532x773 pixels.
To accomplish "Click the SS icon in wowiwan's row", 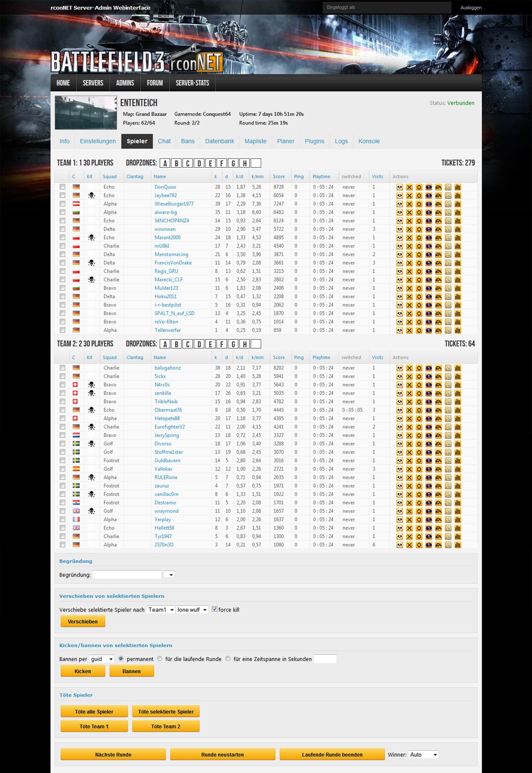I will (x=448, y=229).
